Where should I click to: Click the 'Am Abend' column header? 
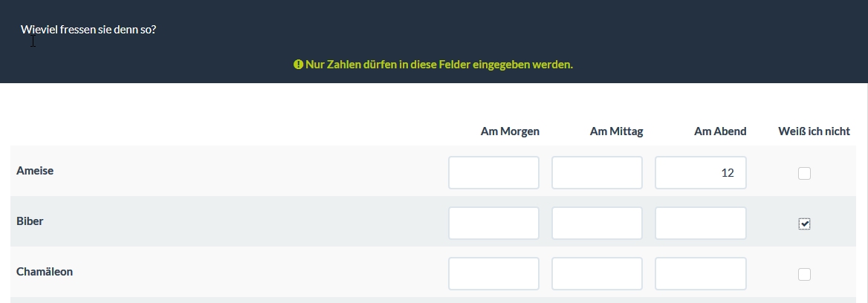coord(719,131)
